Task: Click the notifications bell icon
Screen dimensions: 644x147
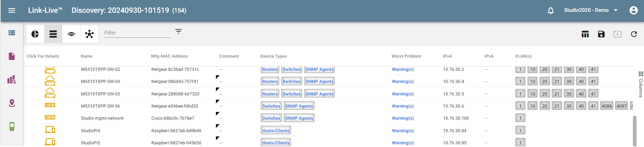Action: [x=551, y=10]
